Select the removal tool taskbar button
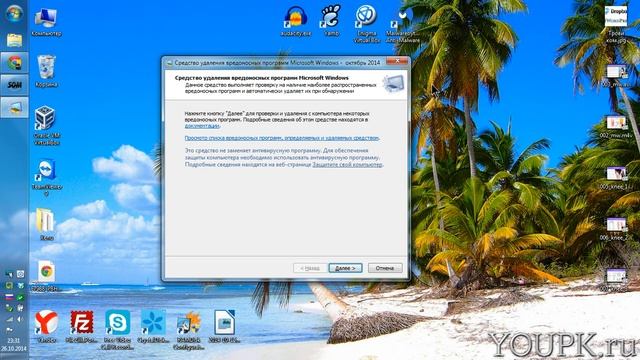This screenshot has width=640, height=360. click(x=14, y=107)
